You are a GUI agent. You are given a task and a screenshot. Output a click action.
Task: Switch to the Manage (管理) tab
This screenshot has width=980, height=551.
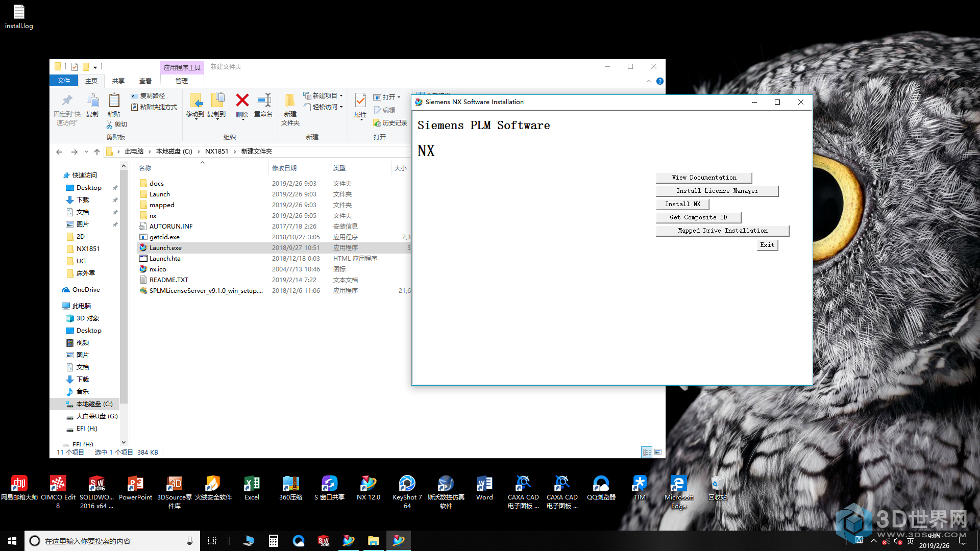pyautogui.click(x=182, y=81)
